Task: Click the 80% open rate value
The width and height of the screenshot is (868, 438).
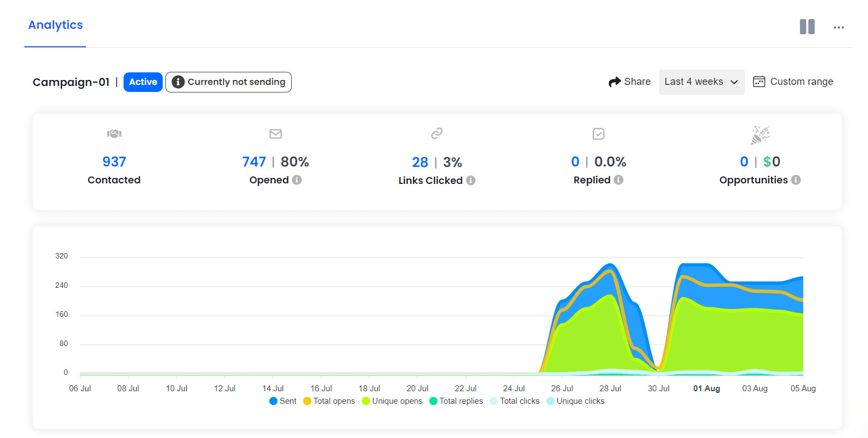Action: [295, 162]
